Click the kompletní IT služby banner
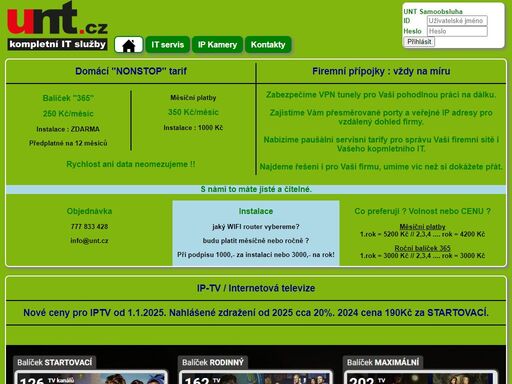Screen dimensions: 512x384 [x=57, y=44]
